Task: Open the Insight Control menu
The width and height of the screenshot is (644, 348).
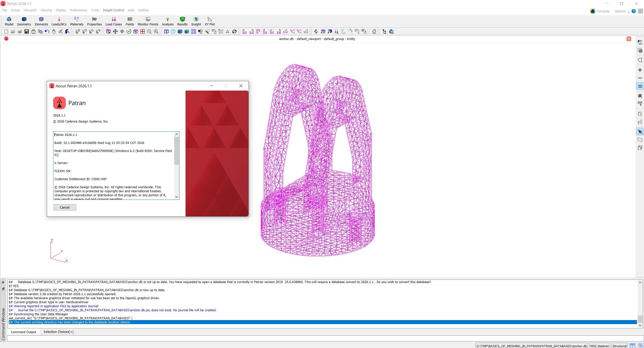Action: (x=113, y=10)
